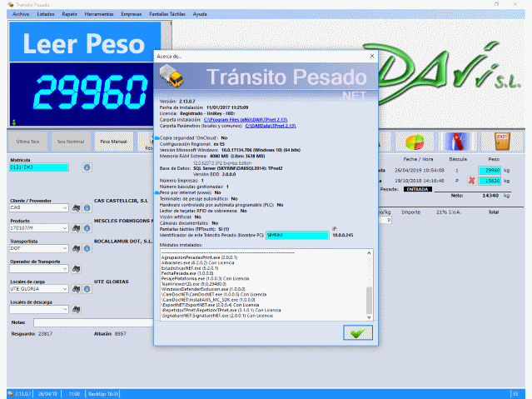Click Resguardo 23817 value
532x399 pixels.
coord(45,334)
